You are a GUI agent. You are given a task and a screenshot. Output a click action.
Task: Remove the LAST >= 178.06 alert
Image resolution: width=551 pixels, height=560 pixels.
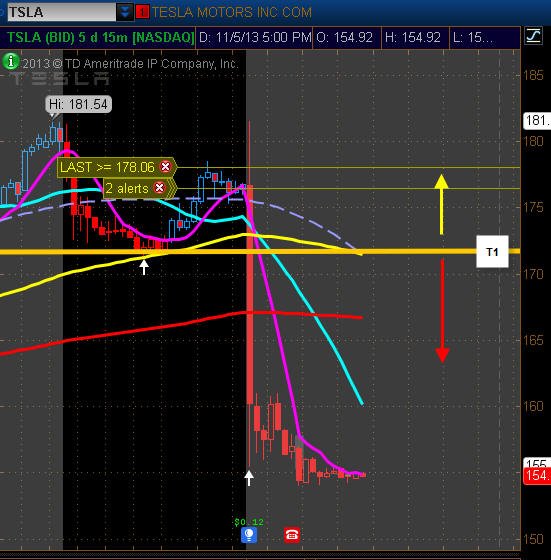pyautogui.click(x=165, y=166)
